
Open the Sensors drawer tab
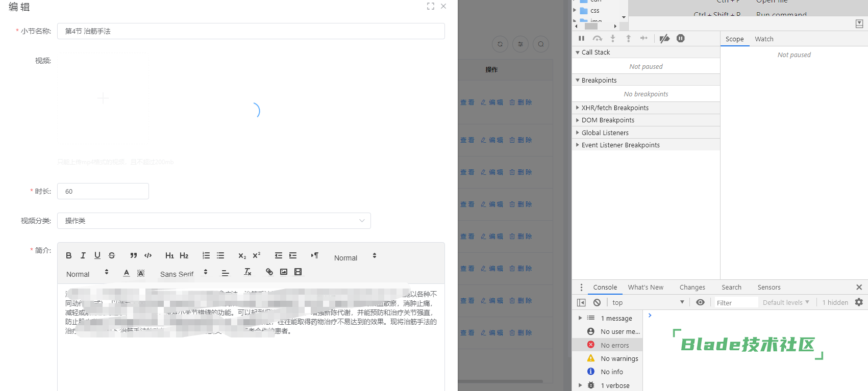769,287
